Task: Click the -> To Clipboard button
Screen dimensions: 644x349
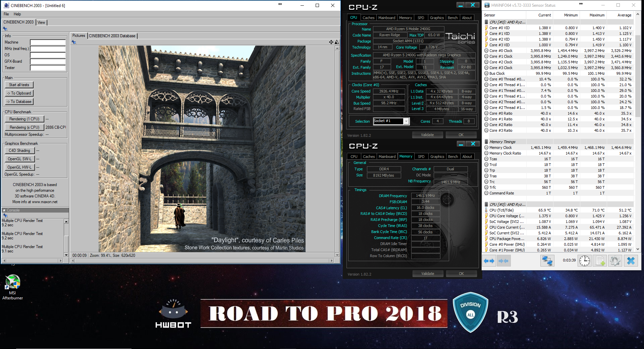Action: (x=19, y=93)
